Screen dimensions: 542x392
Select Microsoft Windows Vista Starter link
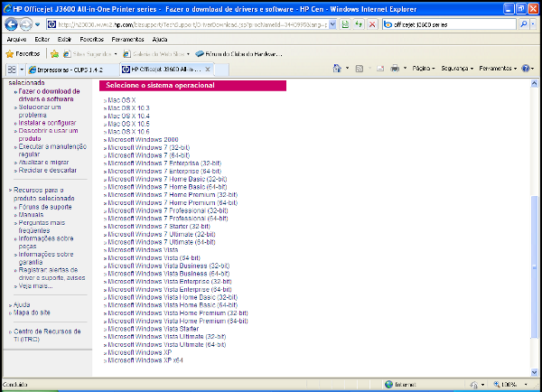click(x=154, y=329)
